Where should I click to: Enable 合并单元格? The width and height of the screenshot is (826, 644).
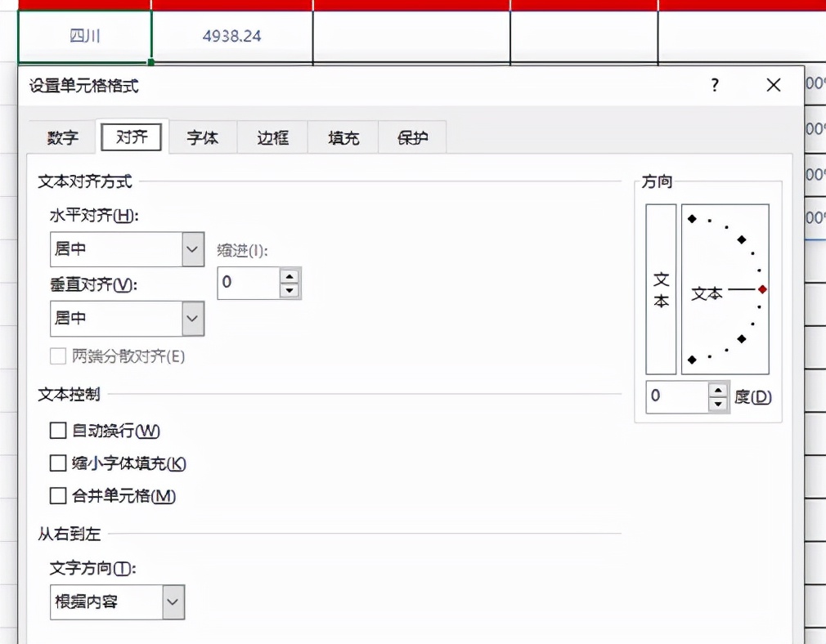point(57,496)
